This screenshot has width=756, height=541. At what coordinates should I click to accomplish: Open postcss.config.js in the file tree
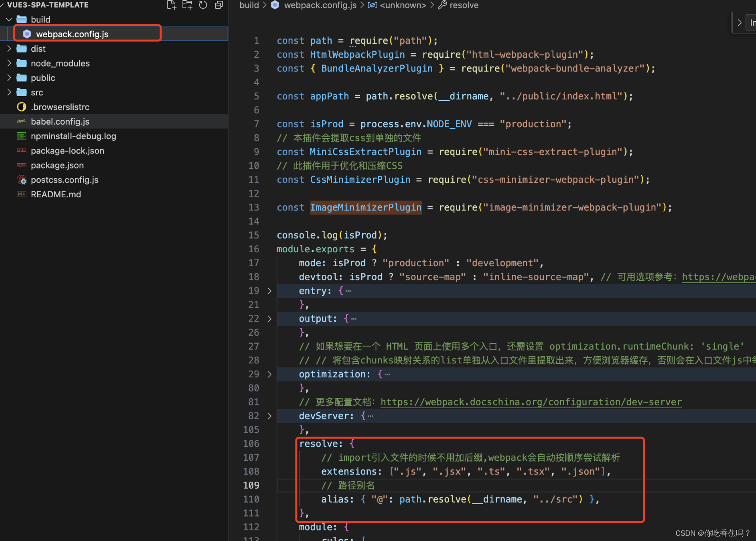[x=65, y=180]
